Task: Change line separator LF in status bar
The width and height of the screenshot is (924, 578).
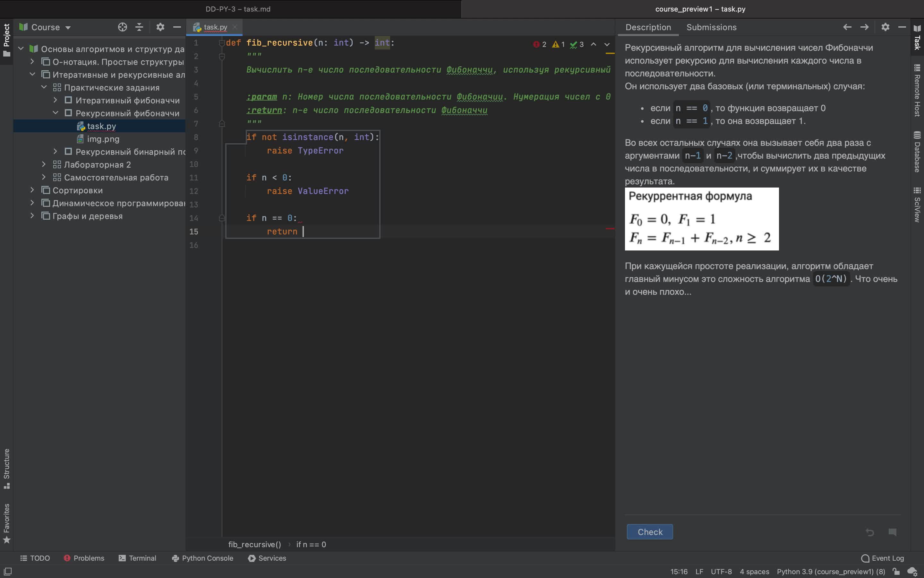Action: pyautogui.click(x=699, y=572)
